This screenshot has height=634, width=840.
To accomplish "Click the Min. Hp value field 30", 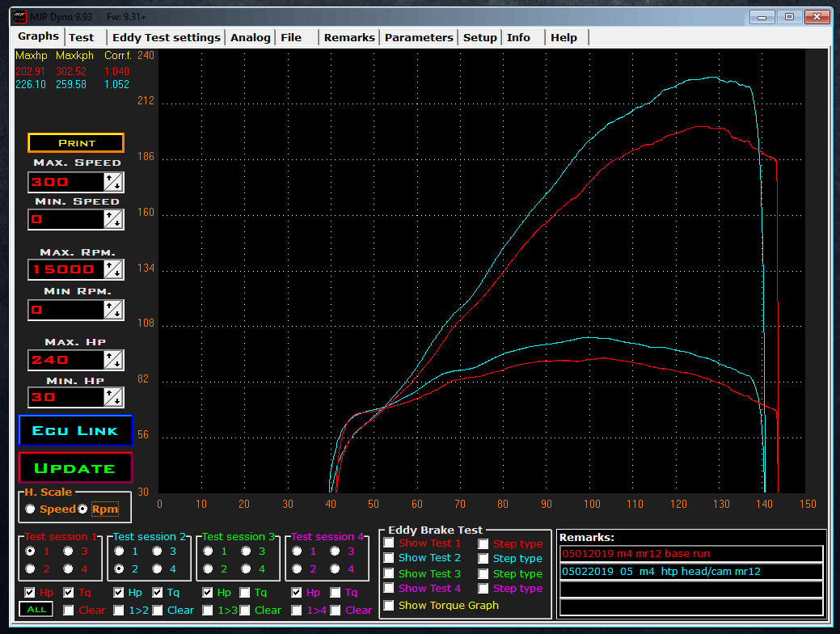I will (66, 397).
